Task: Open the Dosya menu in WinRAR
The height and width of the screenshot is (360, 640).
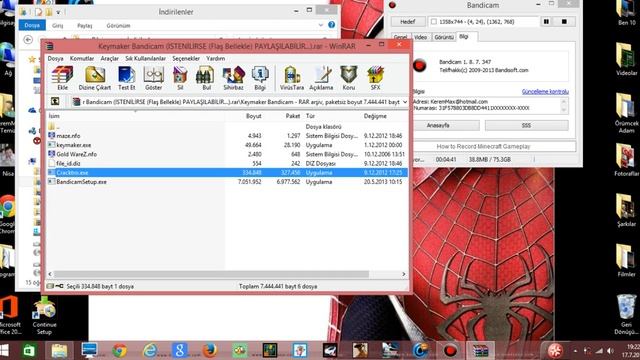Action: [56, 58]
